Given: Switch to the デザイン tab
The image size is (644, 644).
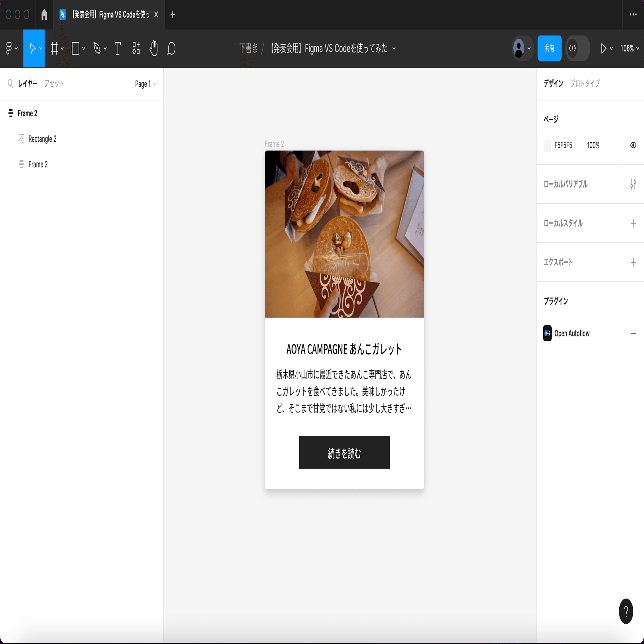Looking at the screenshot, I should (554, 83).
